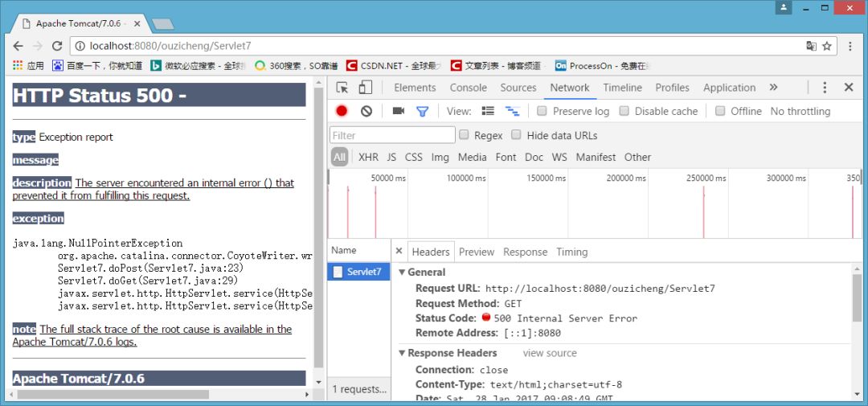This screenshot has width=868, height=406.
Task: Go back with the browser back arrow
Action: (18, 46)
